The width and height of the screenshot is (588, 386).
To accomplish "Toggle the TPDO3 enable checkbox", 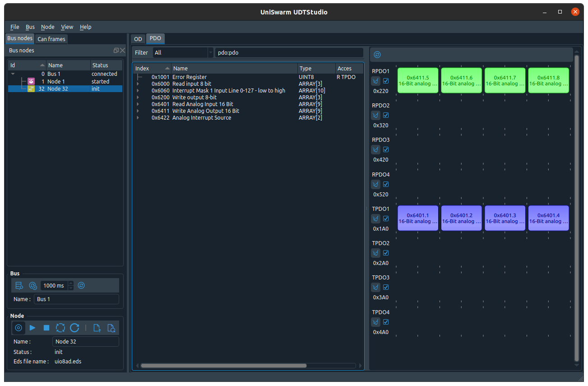I will [386, 287].
